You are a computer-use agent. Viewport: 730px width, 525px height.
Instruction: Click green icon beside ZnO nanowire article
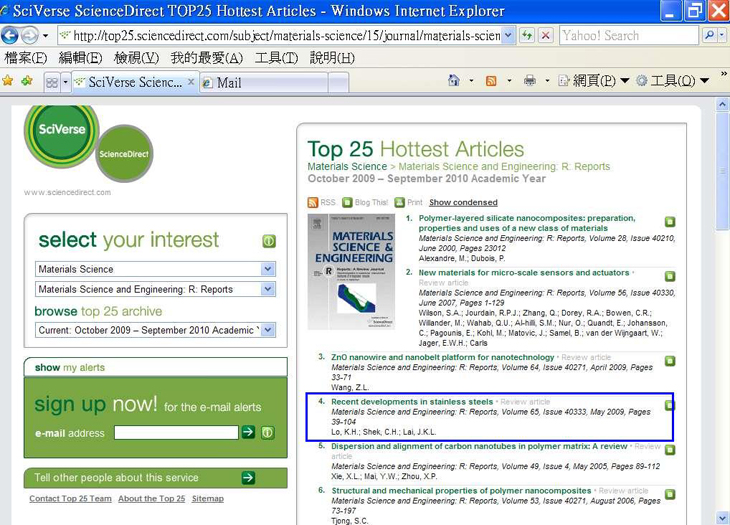coord(670,361)
